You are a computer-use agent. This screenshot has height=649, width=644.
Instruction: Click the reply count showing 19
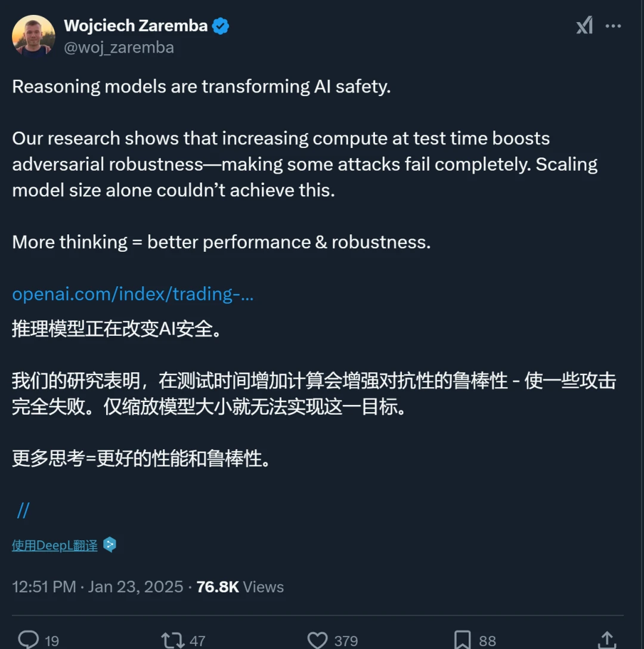pyautogui.click(x=54, y=641)
